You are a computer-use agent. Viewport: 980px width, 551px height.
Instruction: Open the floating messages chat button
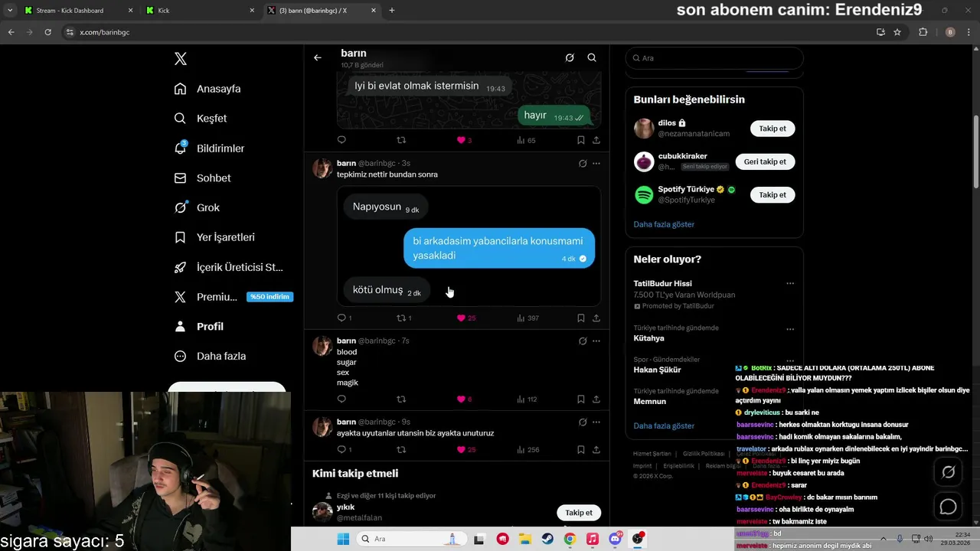click(948, 507)
